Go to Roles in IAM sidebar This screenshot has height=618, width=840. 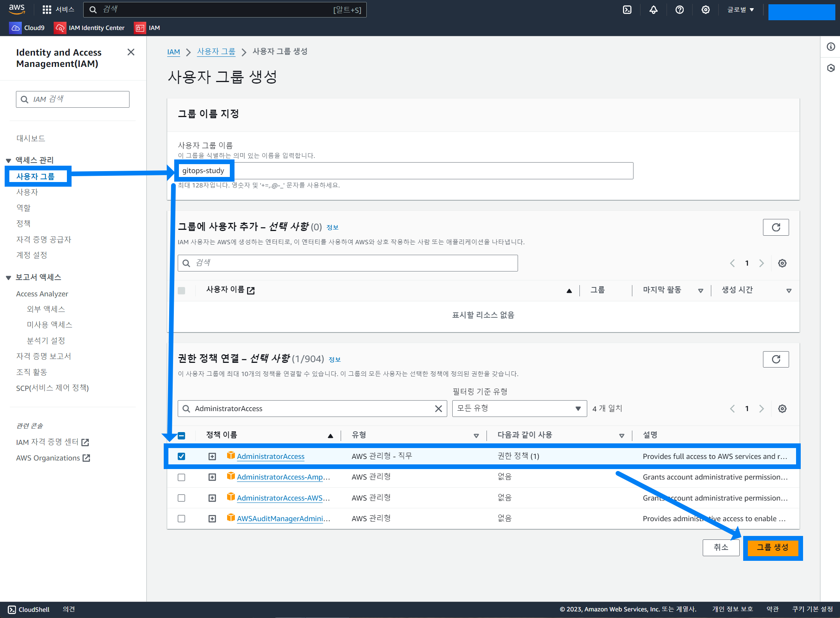tap(23, 208)
